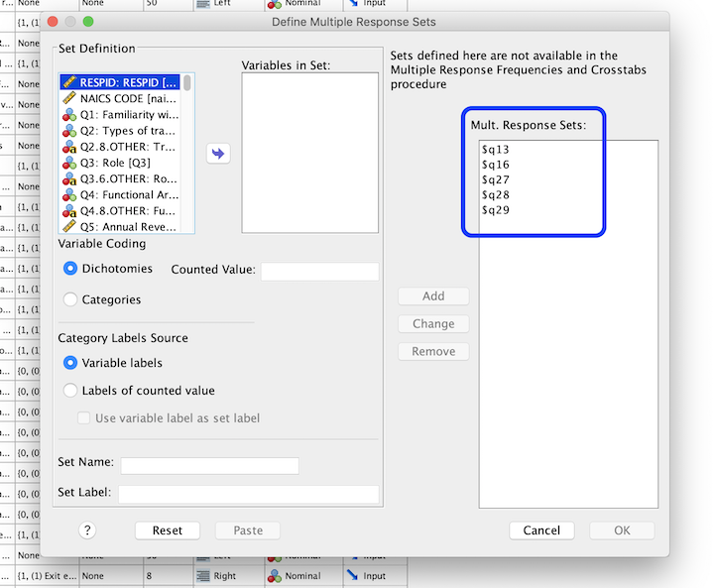This screenshot has height=588, width=714.
Task: Close the dialog with red window button
Action: tap(53, 22)
